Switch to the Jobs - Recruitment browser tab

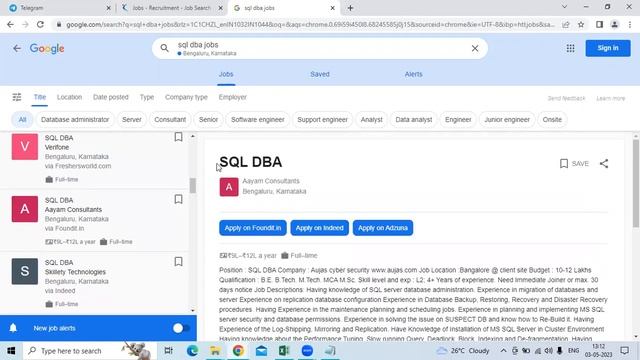pyautogui.click(x=172, y=8)
